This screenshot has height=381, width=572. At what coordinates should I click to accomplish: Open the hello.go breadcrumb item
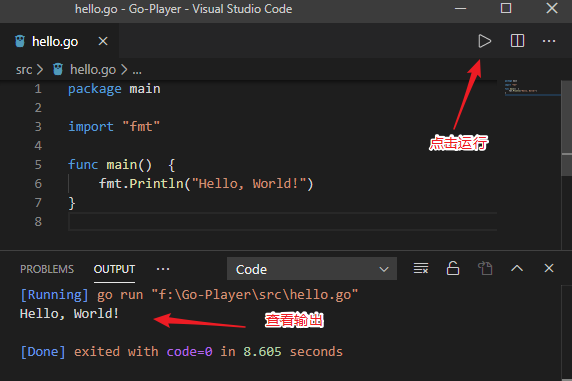[93, 69]
